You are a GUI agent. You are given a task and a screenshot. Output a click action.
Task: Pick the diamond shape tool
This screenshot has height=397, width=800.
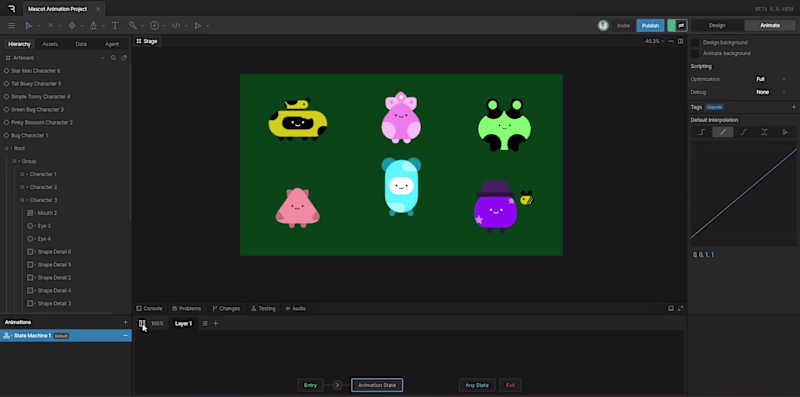point(72,26)
